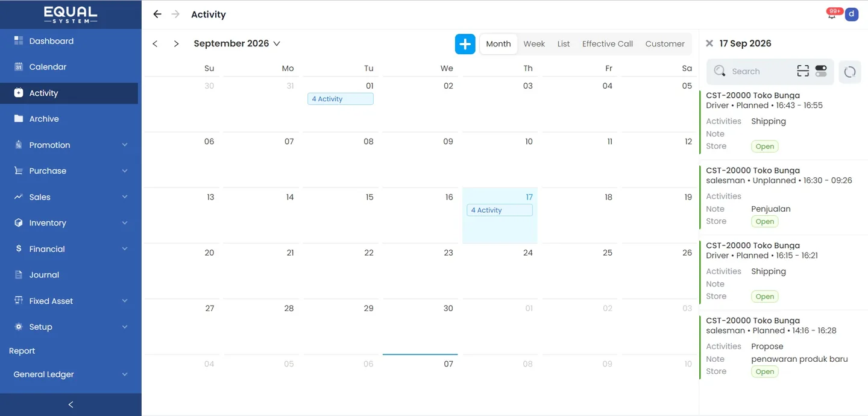Open the Report menu item

pos(22,351)
